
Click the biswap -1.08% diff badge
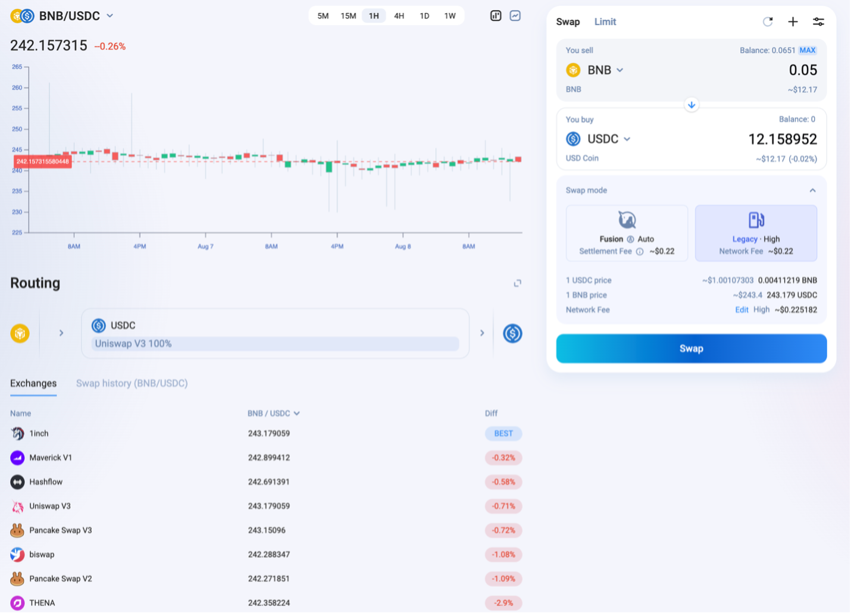tap(503, 555)
